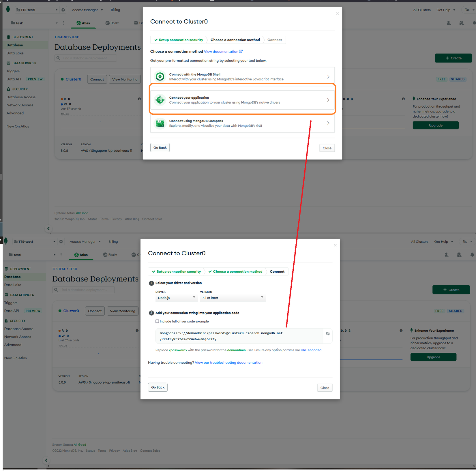Open test1 project selector in lower screenshot
This screenshot has width=476, height=471.
(32, 255)
